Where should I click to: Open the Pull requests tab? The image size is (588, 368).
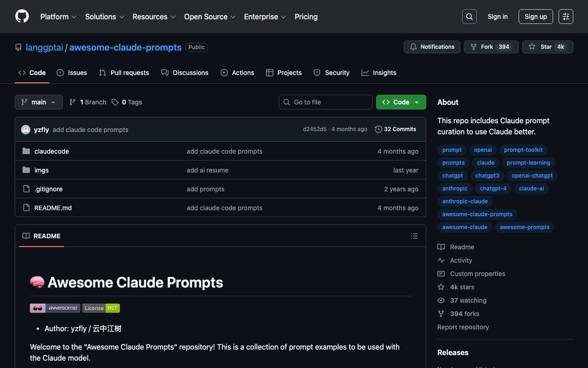(124, 73)
